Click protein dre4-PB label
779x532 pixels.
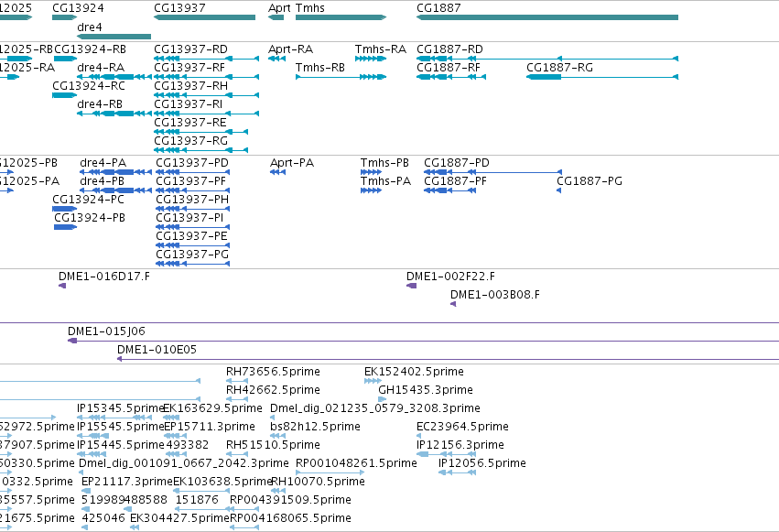(x=102, y=181)
